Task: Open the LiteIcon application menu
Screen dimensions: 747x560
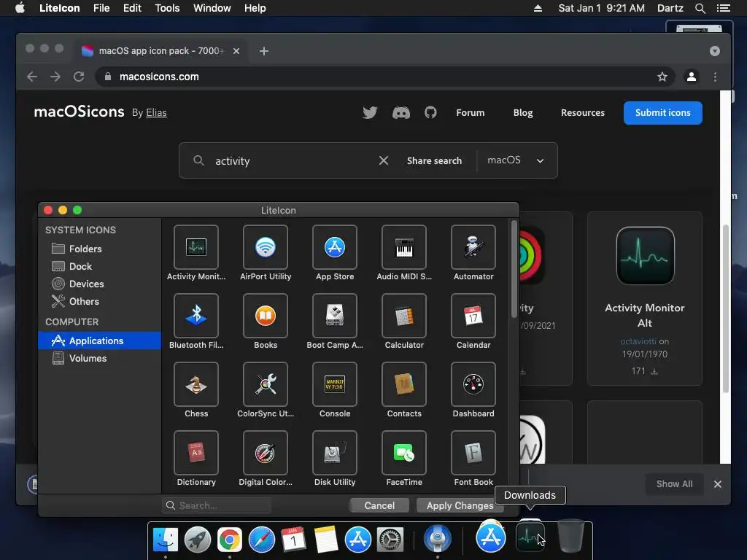Action: click(x=60, y=8)
